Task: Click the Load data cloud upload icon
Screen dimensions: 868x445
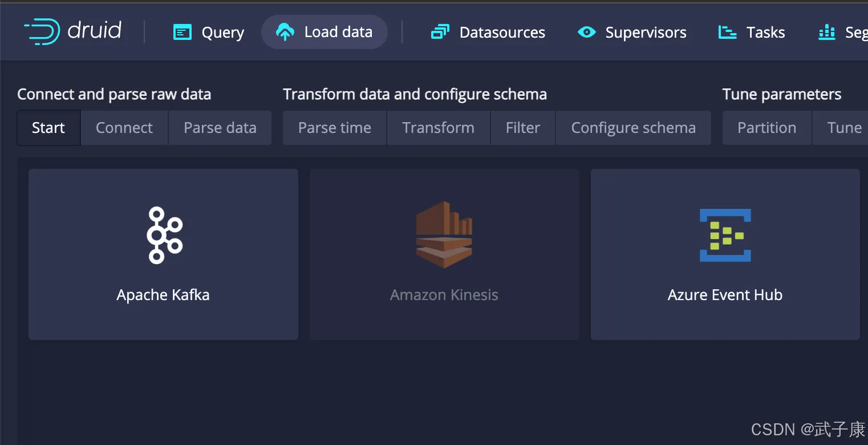Action: 285,33
